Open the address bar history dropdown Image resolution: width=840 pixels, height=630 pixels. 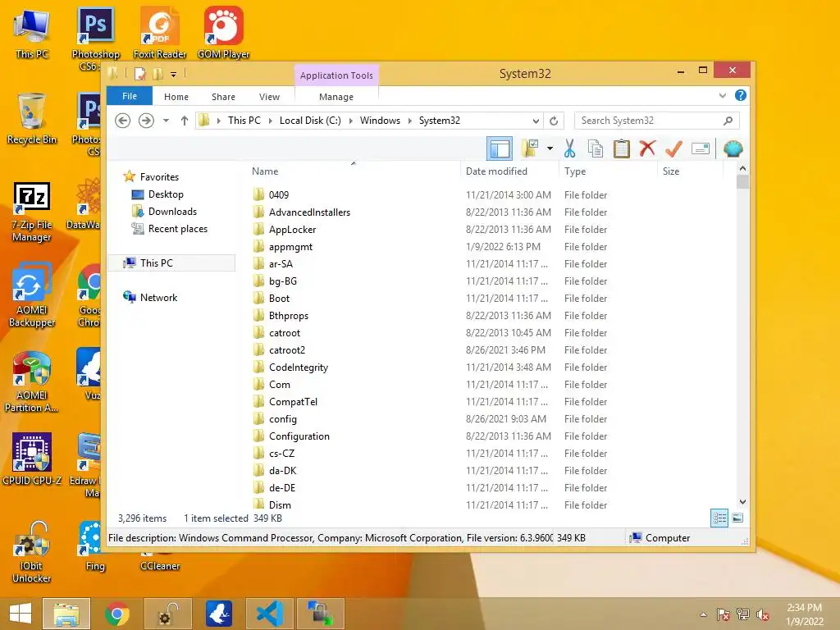point(536,121)
